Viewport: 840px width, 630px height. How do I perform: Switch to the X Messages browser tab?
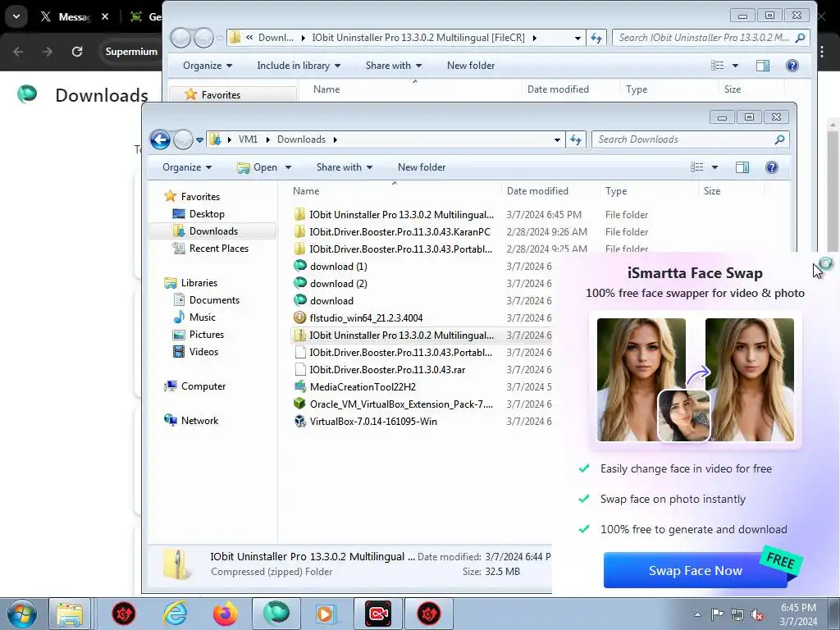67,17
